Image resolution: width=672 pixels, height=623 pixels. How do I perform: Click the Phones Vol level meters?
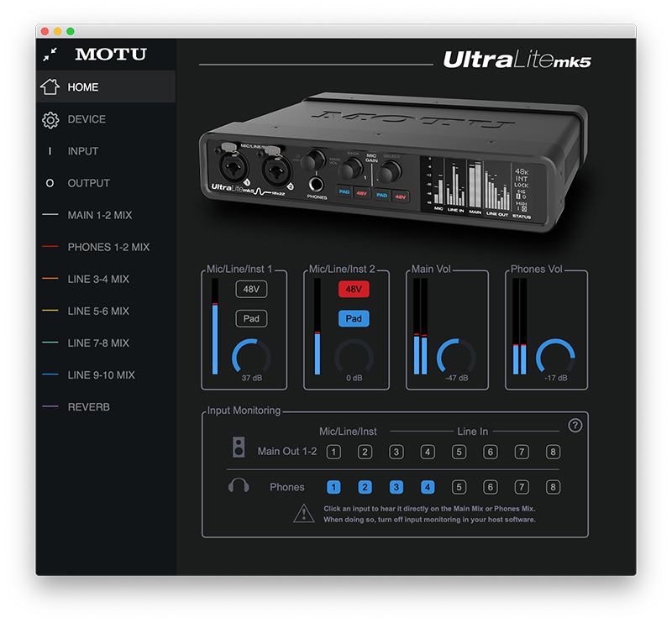519,327
